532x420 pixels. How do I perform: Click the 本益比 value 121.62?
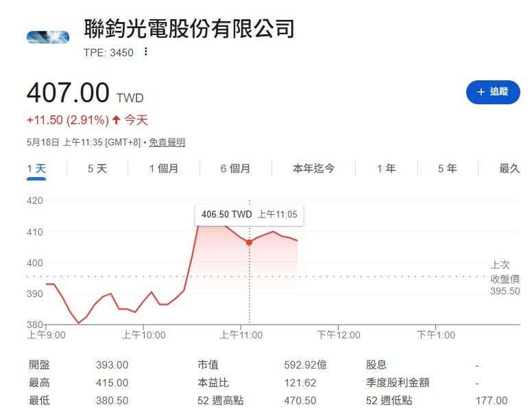point(300,383)
